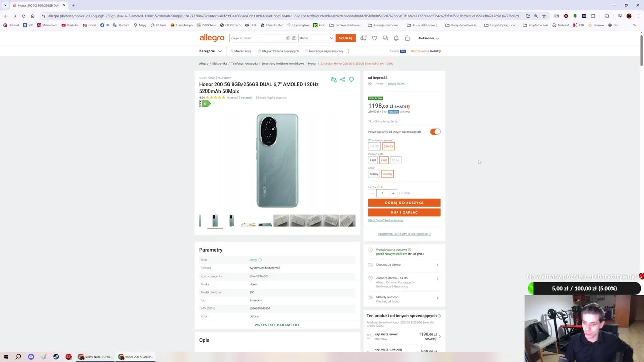
Task: Select 256 GB built-in memory option
Action: [x=388, y=146]
